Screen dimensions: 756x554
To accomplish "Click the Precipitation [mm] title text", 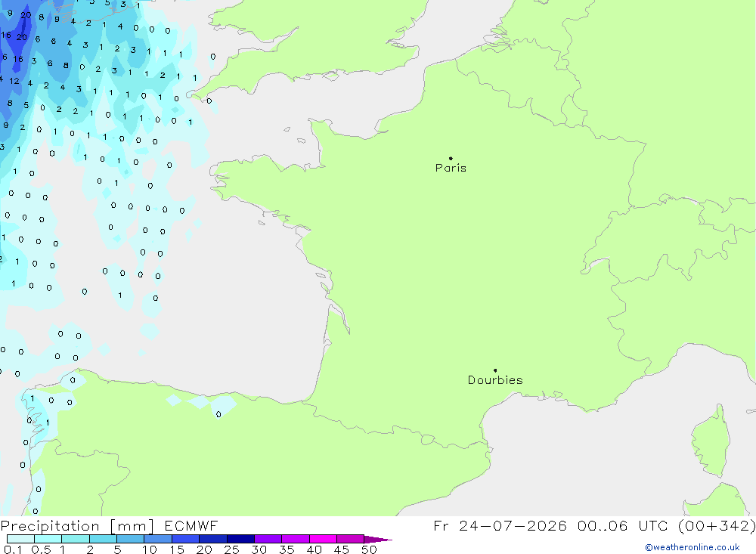I will pyautogui.click(x=77, y=526).
